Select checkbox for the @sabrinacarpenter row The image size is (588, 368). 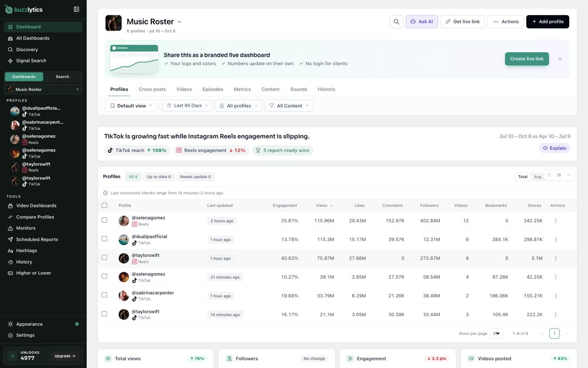(x=104, y=295)
